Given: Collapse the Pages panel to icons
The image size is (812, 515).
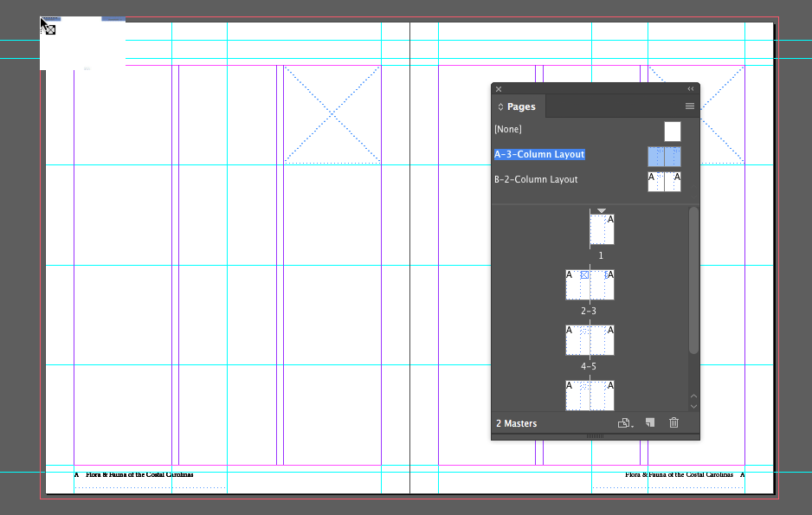Looking at the screenshot, I should tap(690, 89).
